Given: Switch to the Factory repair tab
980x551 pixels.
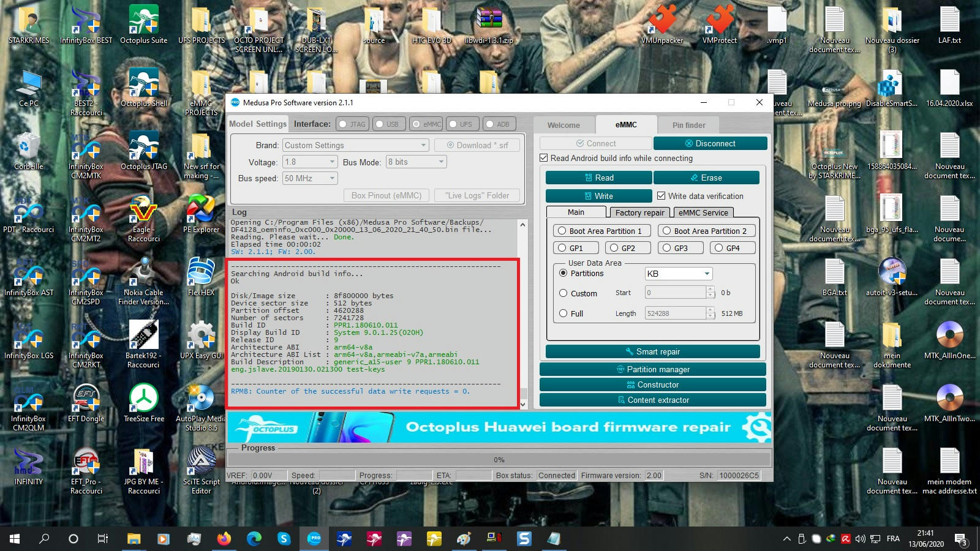Looking at the screenshot, I should [x=639, y=212].
